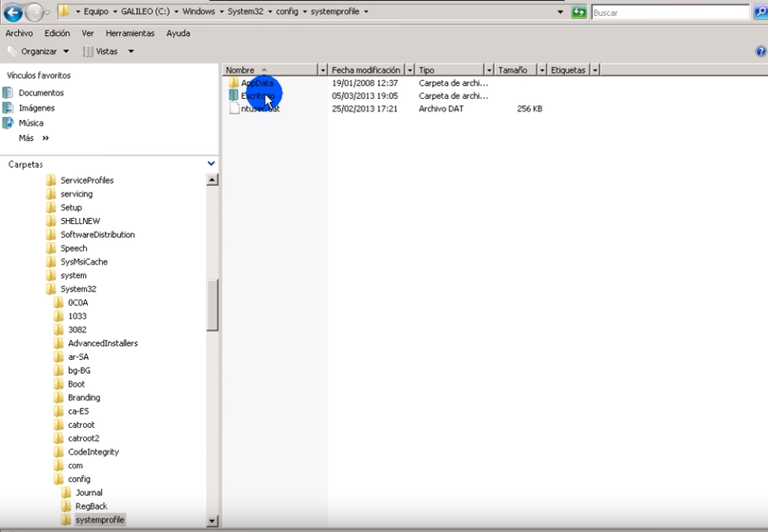Open the Herramientas menu

coord(130,33)
